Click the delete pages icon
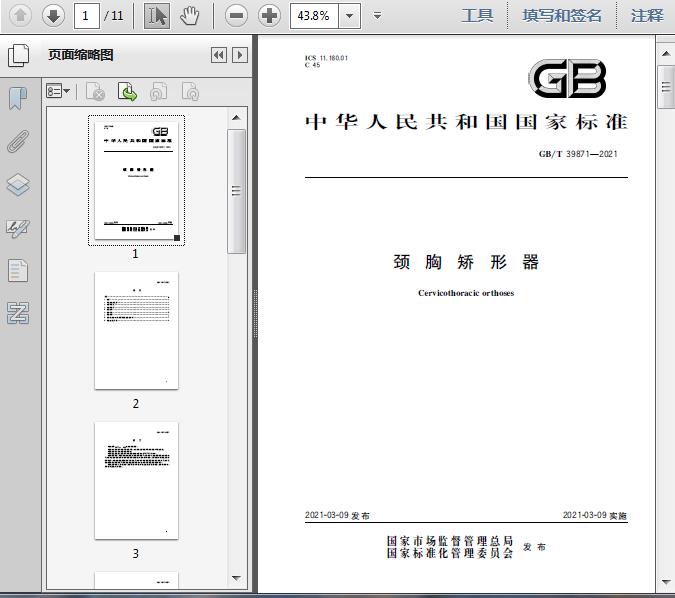This screenshot has height=598, width=675. (96, 91)
